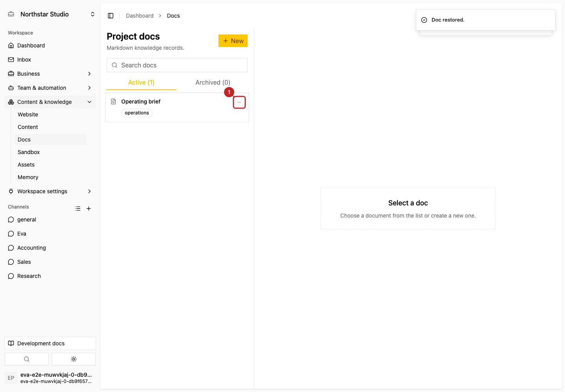The width and height of the screenshot is (565, 392).
Task: Open the workspace switcher arrows
Action: 93,14
